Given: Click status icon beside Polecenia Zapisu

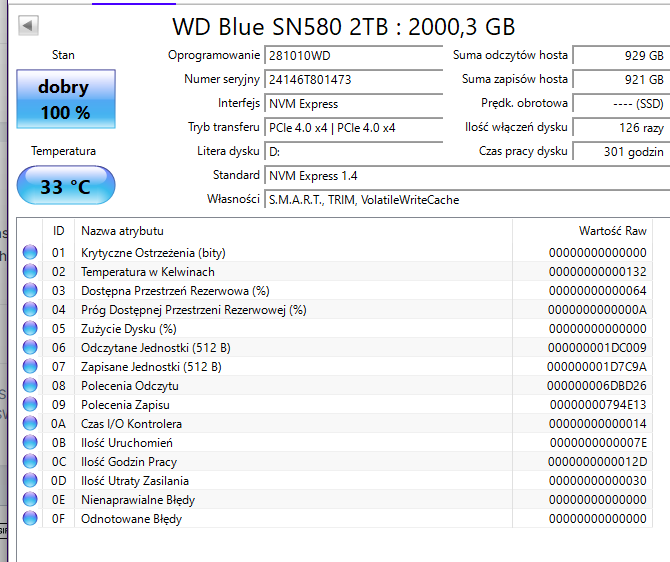Looking at the screenshot, I should coord(30,405).
